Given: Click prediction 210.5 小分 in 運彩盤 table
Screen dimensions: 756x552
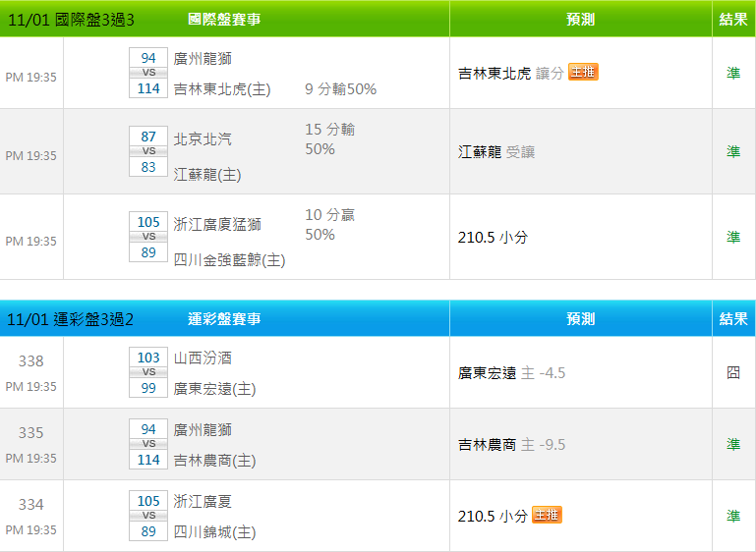Looking at the screenshot, I should coord(493,517).
